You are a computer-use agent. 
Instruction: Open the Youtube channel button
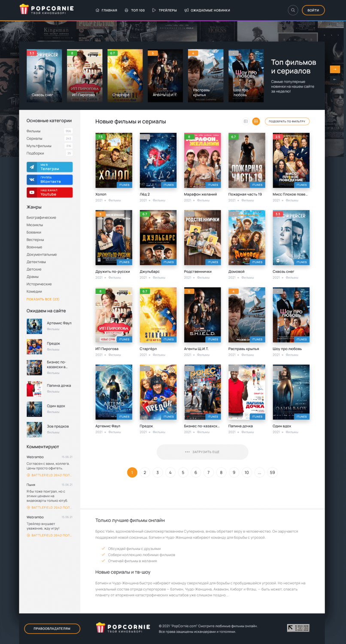(x=49, y=192)
